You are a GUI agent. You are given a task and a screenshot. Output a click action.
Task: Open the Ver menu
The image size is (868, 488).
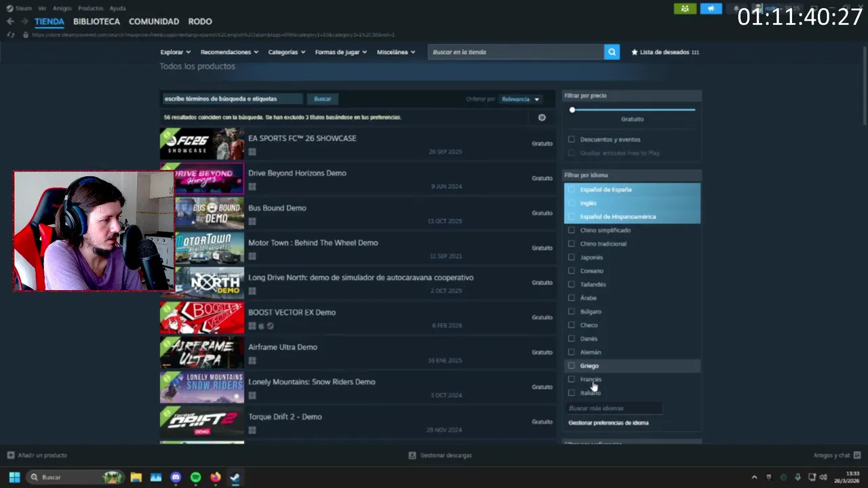42,8
